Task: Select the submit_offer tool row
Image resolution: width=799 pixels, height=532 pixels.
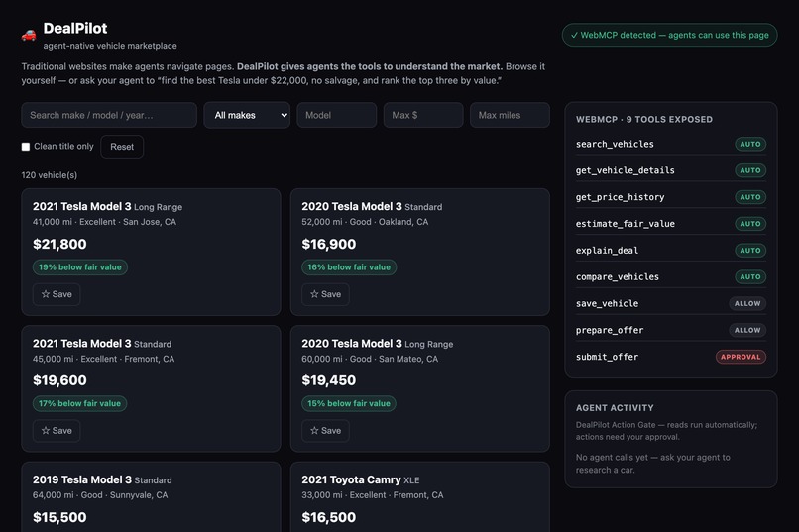Action: (x=670, y=357)
